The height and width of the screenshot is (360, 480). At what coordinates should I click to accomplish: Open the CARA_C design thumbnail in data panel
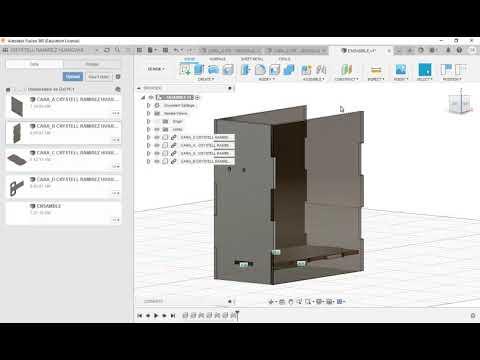[x=17, y=160]
